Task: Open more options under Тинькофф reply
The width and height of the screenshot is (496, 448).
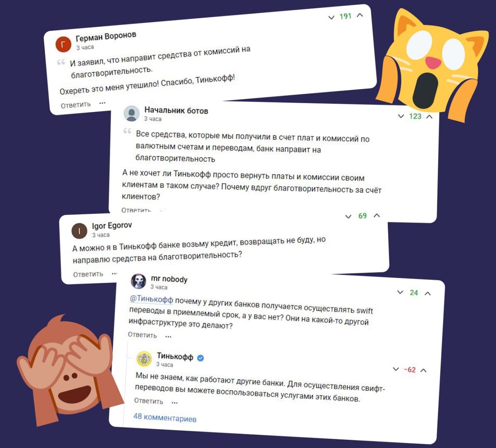Action: point(174,402)
